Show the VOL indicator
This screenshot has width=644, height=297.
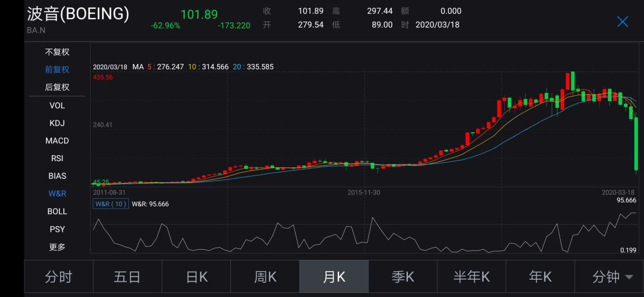(x=57, y=105)
